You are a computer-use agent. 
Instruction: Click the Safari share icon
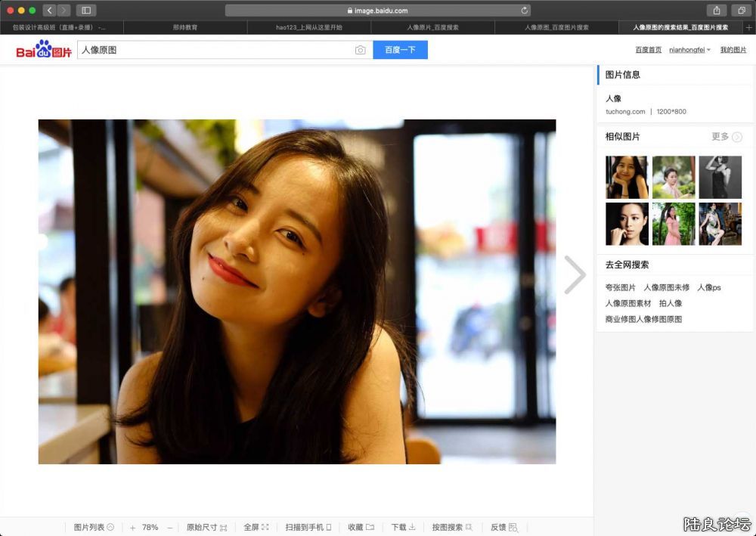point(716,11)
